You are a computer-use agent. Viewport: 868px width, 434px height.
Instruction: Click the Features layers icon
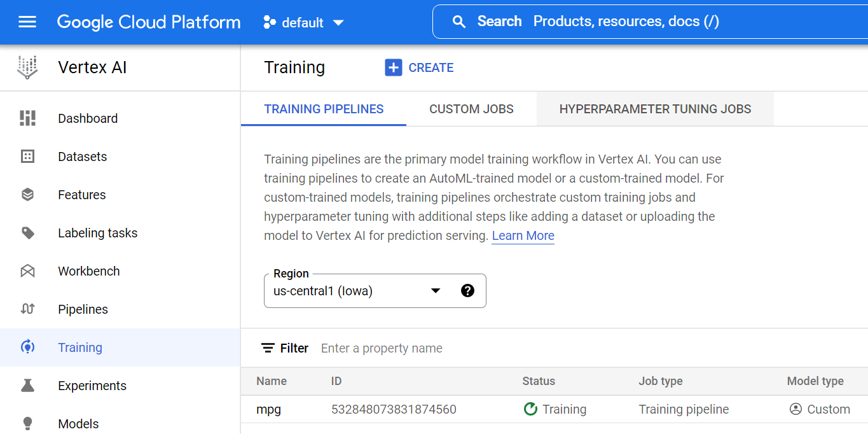click(27, 195)
